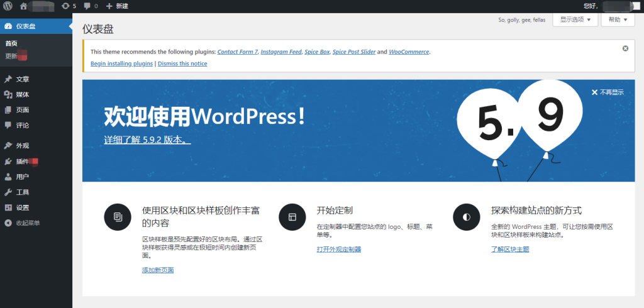Click the 媒体 media icon
Image resolution: width=644 pixels, height=308 pixels.
click(8, 95)
